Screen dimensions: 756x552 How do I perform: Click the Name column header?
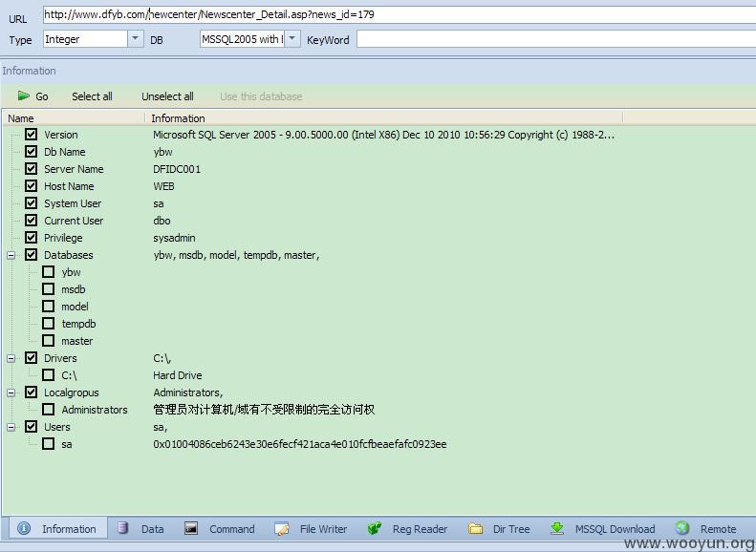pos(74,118)
